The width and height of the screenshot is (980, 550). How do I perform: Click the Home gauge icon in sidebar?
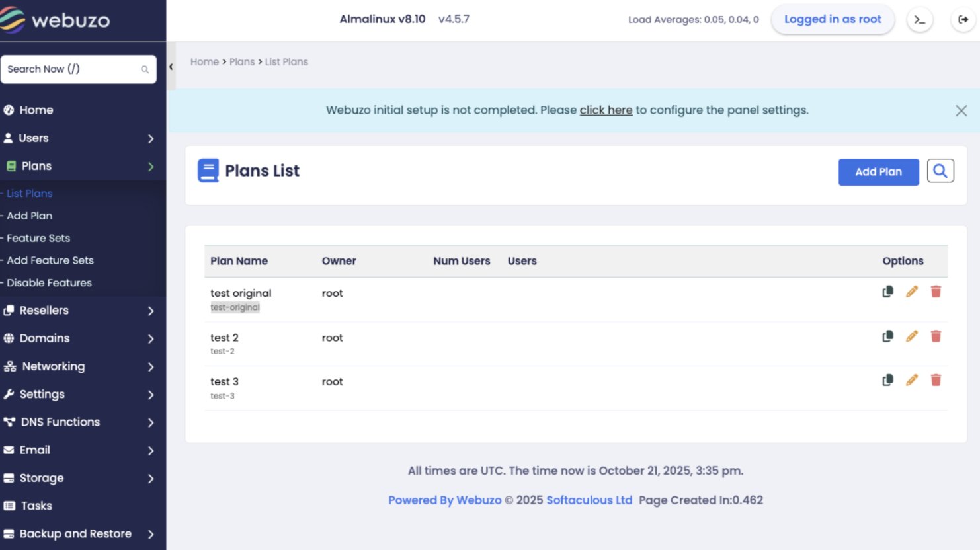9,110
